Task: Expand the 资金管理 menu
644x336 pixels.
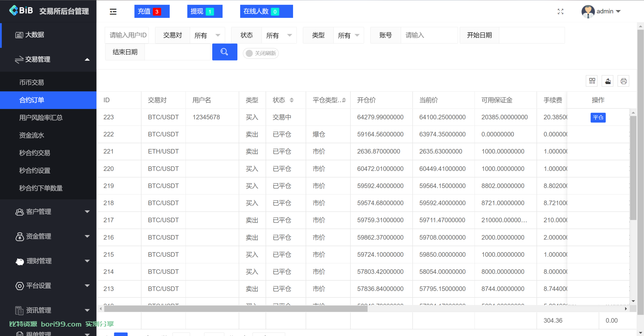Action: point(48,236)
